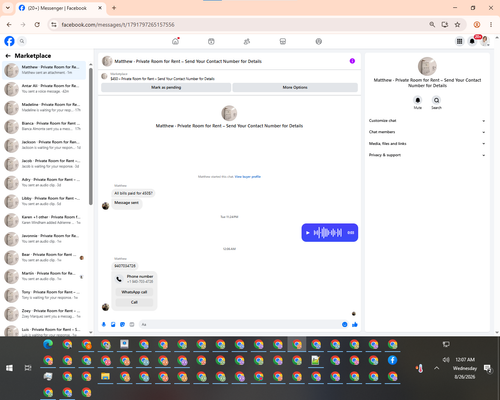Go to Home feed icon in top navigation

[x=175, y=41]
